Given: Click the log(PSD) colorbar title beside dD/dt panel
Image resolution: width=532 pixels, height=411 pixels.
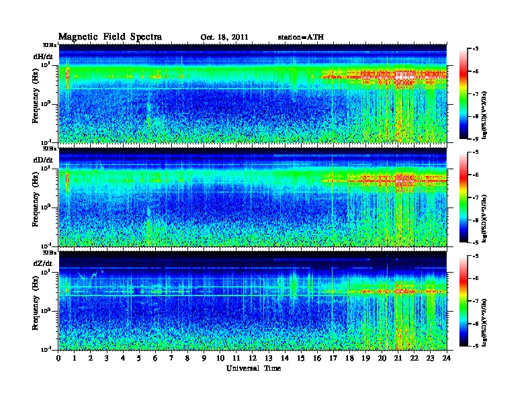Looking at the screenshot, I should pos(485,218).
